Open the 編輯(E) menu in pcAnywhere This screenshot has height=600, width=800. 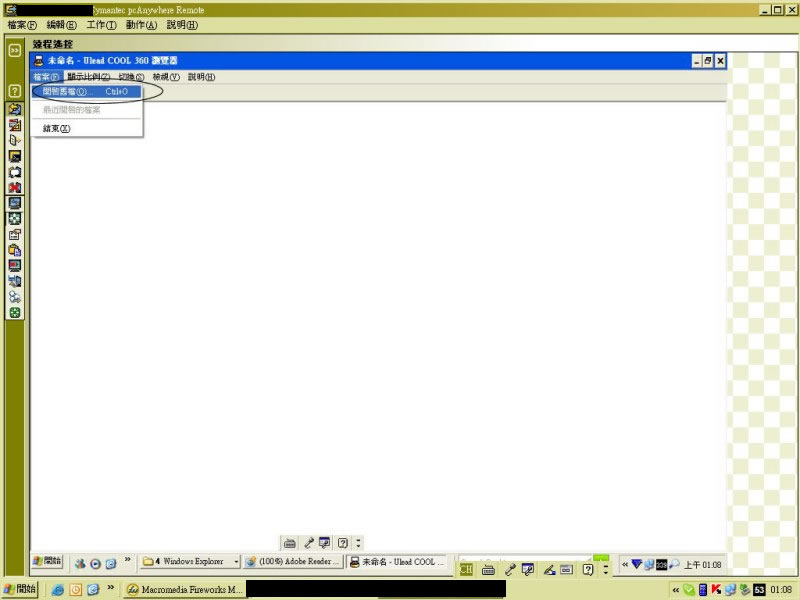click(61, 25)
